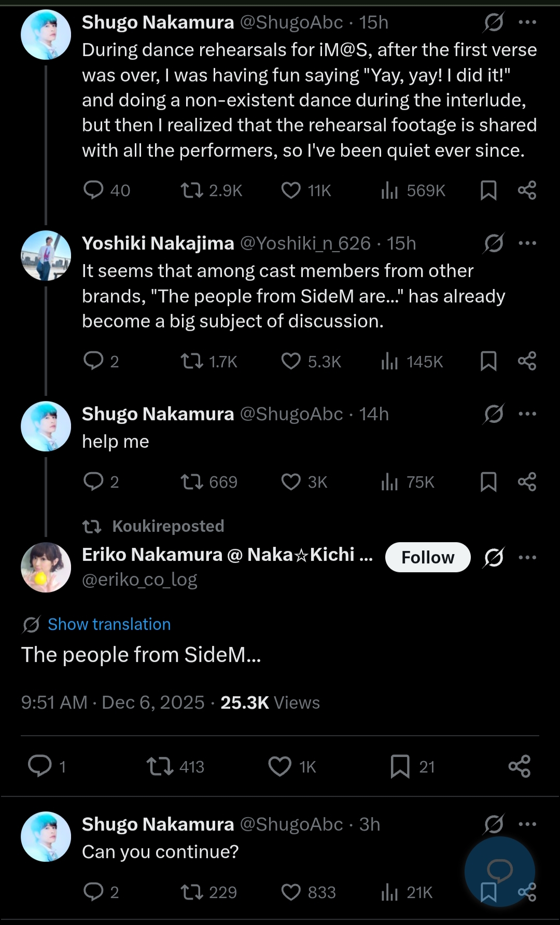Screen dimensions: 560x925
Task: Open the @eriko_co_log handle
Action: coord(139,579)
